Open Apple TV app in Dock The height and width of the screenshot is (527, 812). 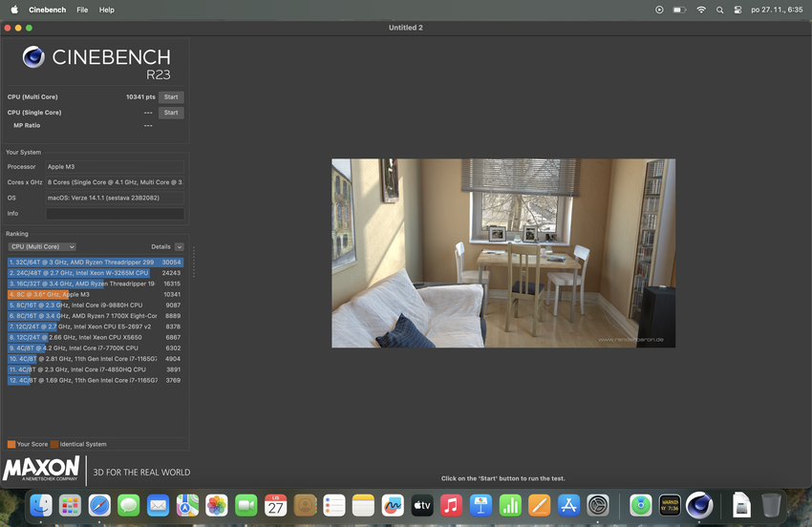tap(421, 505)
